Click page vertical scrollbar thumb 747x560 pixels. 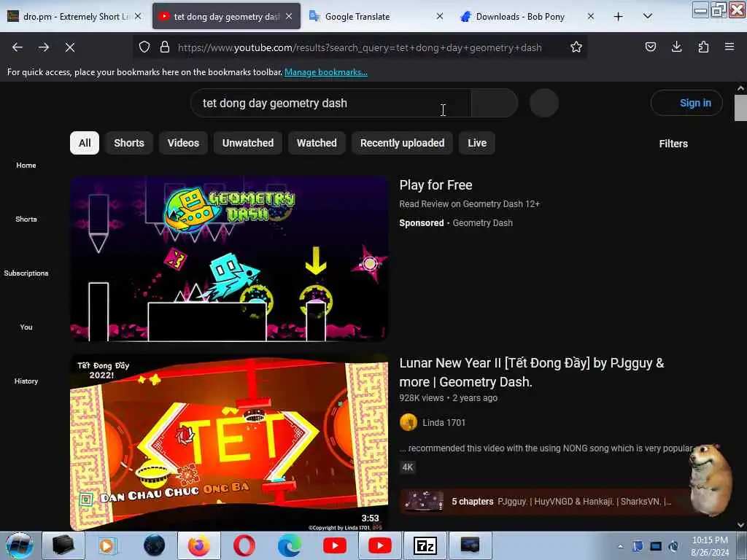click(740, 108)
